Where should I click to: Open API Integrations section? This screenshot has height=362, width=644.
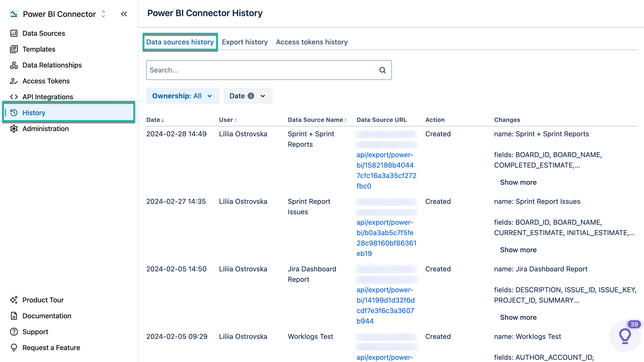(x=47, y=97)
